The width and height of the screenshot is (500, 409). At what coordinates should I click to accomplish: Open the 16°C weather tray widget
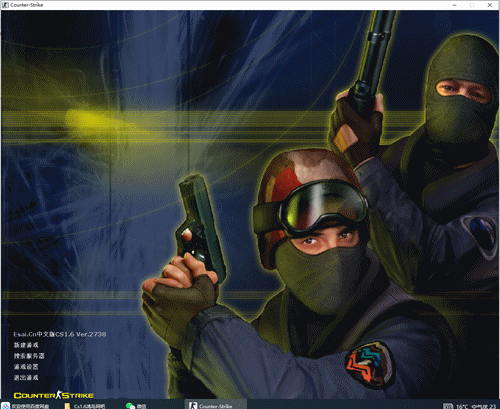tap(462, 406)
